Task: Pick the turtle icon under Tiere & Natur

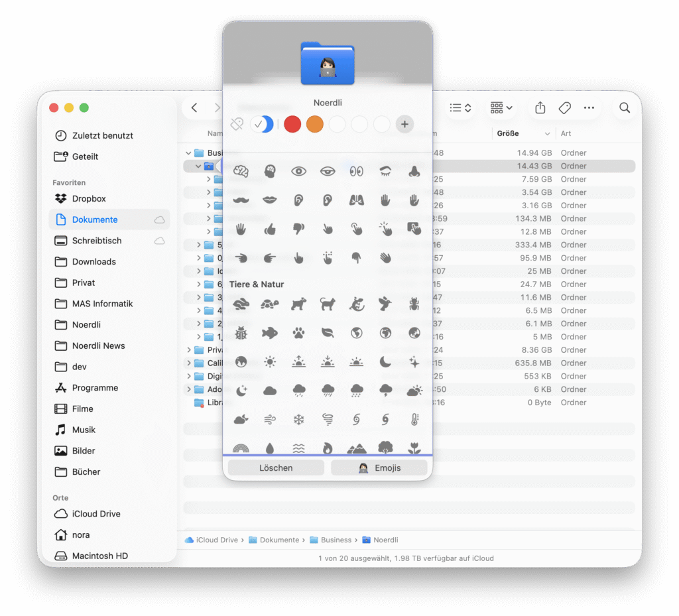Action: 270,304
